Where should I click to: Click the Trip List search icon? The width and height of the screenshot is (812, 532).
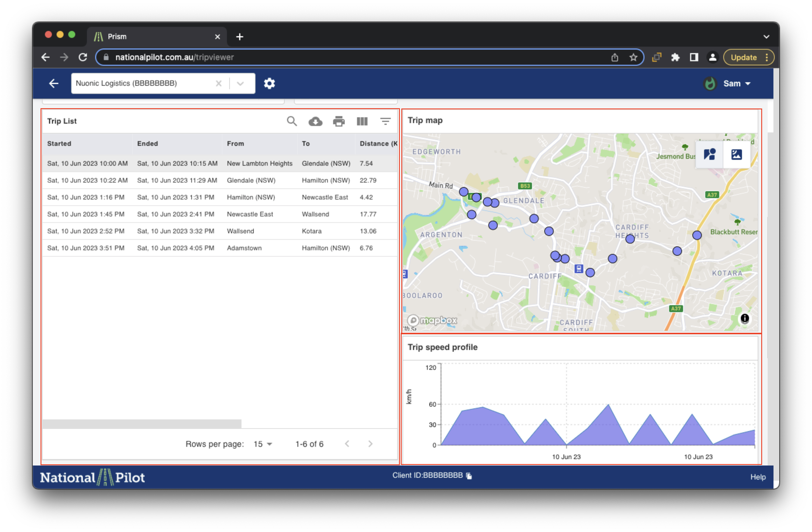pos(291,121)
